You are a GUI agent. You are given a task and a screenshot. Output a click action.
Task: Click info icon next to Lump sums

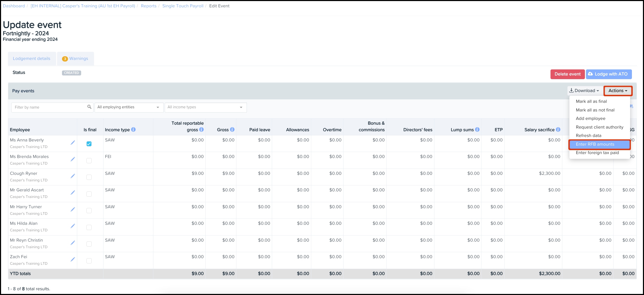[x=477, y=130]
